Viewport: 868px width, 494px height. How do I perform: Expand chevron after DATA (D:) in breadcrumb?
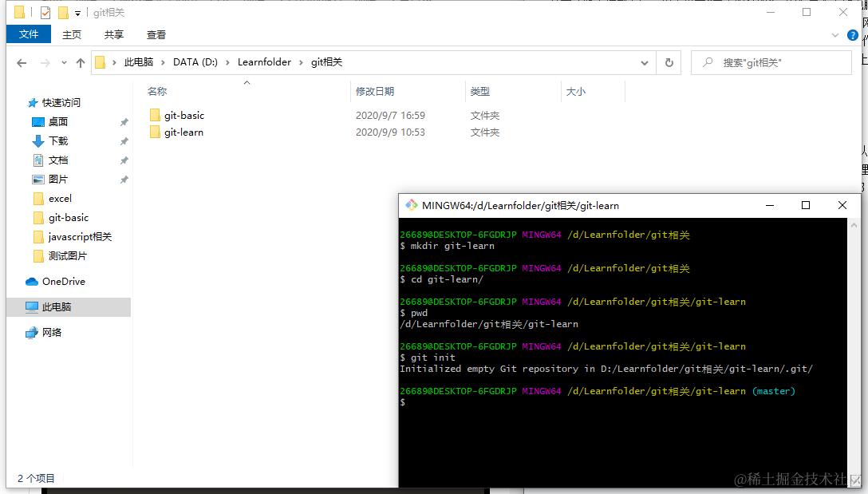point(227,62)
